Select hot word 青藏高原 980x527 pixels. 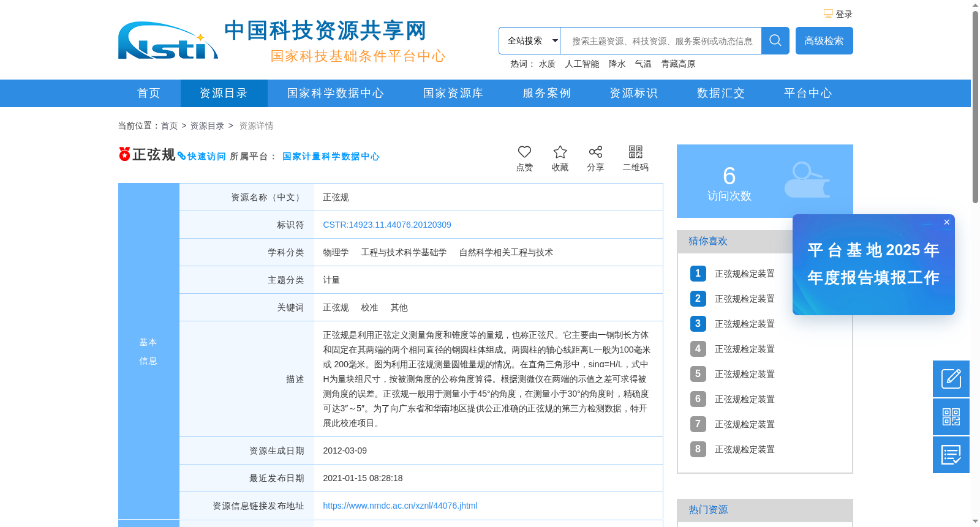tap(678, 64)
